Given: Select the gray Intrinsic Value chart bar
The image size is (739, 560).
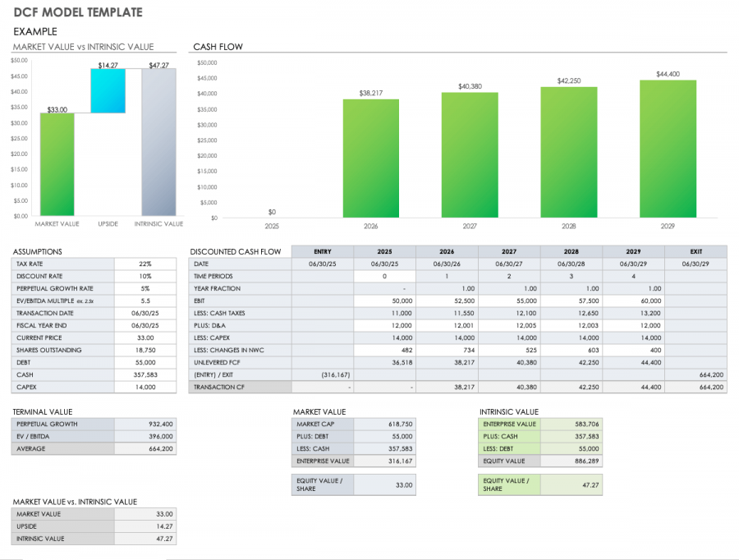Looking at the screenshot, I should [158, 143].
